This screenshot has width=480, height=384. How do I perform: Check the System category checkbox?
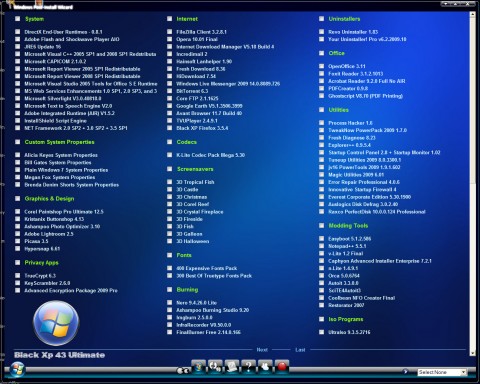18,19
